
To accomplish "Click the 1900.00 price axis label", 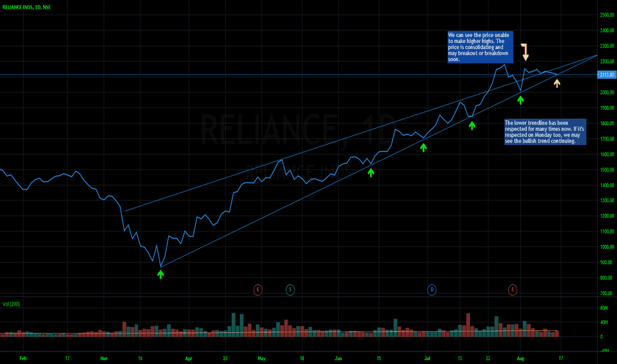I will [607, 108].
